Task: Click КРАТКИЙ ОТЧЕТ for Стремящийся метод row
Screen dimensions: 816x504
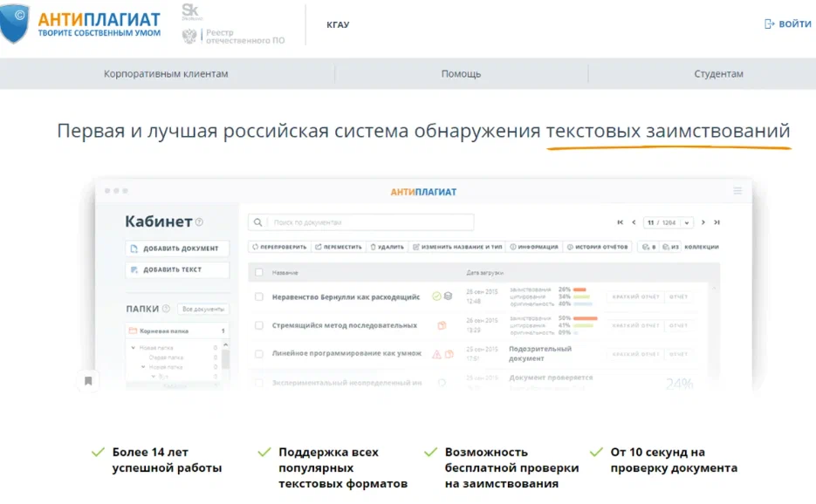Action: (635, 325)
